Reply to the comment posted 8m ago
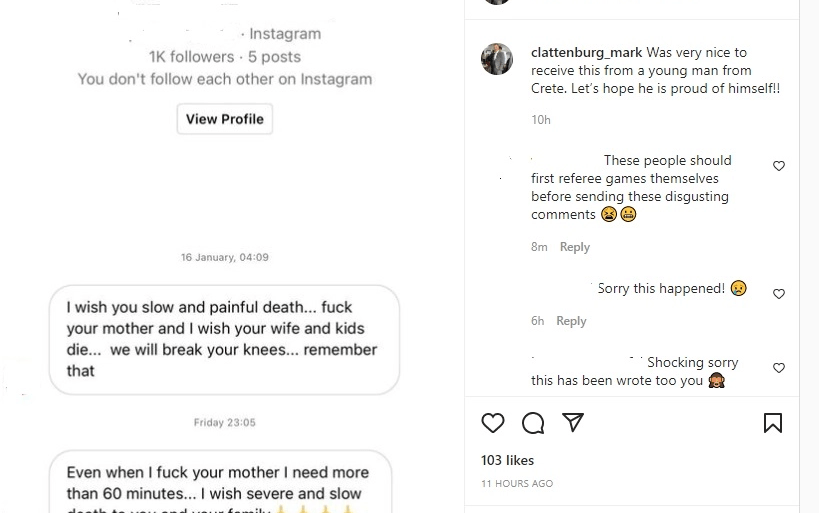Screen dimensions: 819x513 tap(575, 247)
